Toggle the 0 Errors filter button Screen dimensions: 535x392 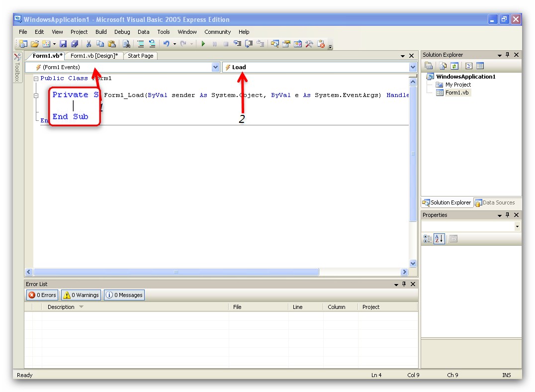(42, 295)
